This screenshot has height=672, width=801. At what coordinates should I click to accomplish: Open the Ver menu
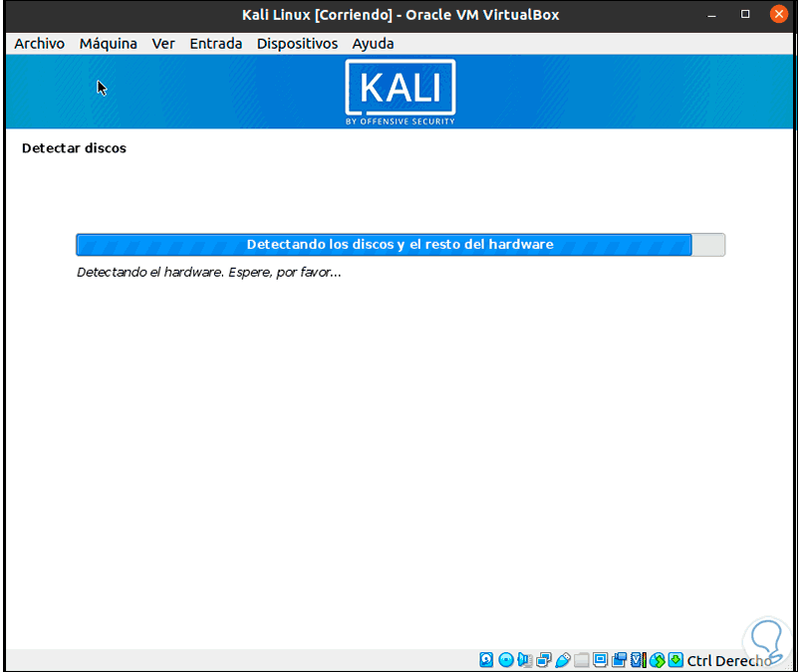click(163, 44)
